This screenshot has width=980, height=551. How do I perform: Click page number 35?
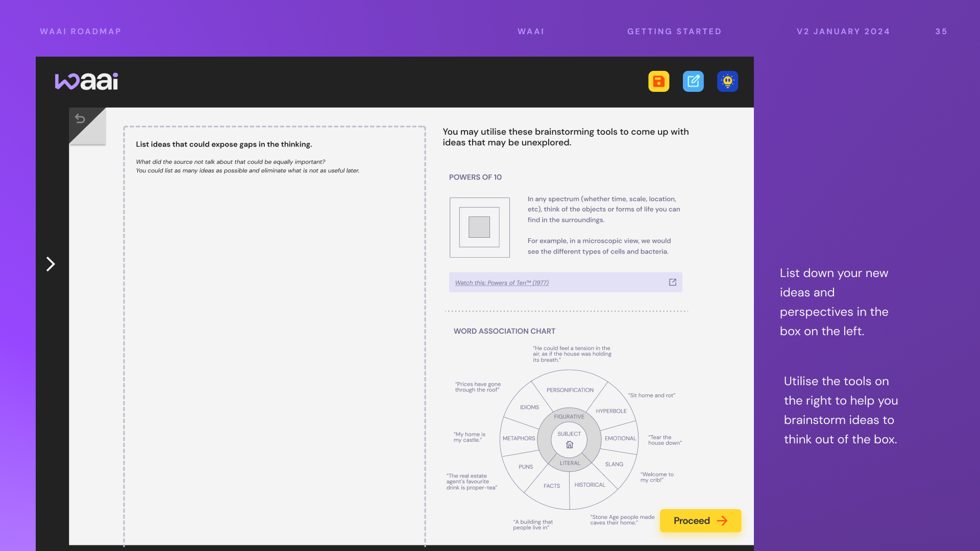[941, 32]
